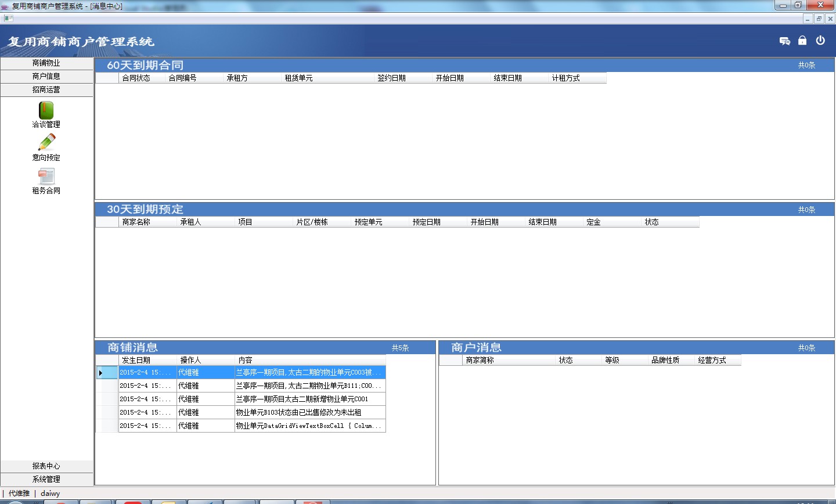Screen dimensions: 836x504
Task: Click the 租赁单元 column header
Action: coord(328,78)
